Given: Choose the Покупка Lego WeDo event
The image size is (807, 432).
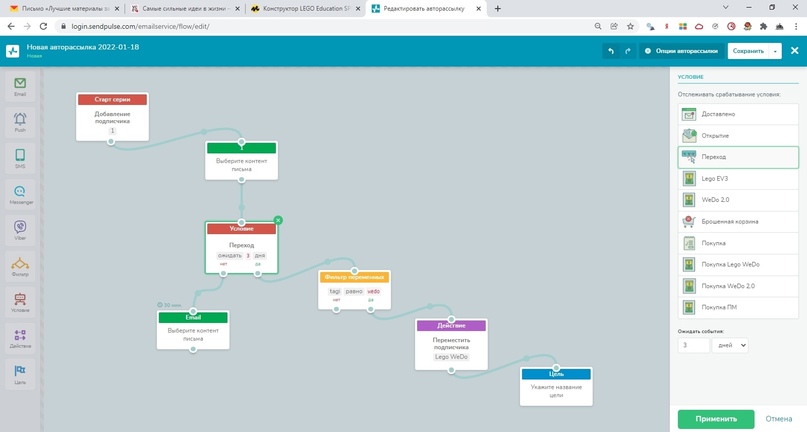Looking at the screenshot, I should tap(738, 264).
